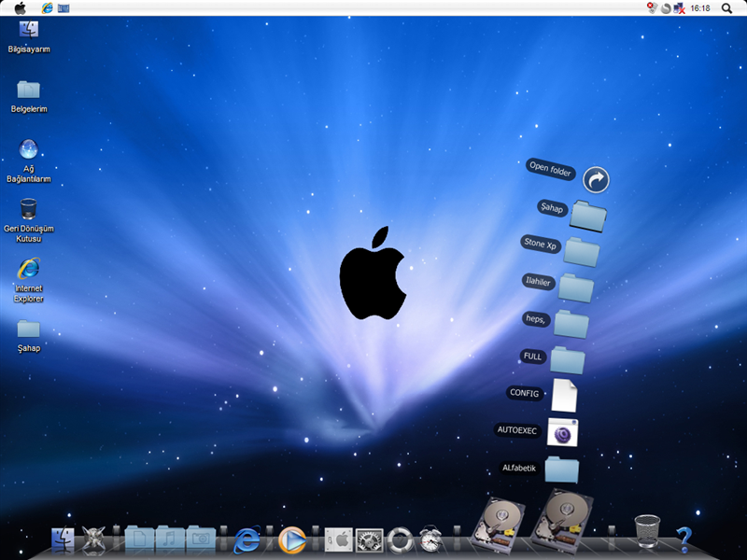747x560 pixels.
Task: Open the wire trash can in the dock
Action: (647, 531)
